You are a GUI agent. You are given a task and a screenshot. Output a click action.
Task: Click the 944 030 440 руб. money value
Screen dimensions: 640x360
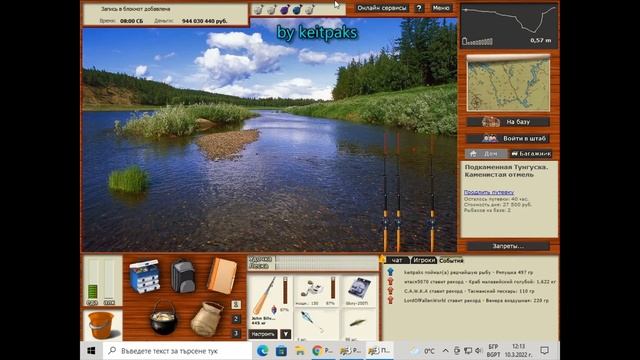(x=204, y=21)
